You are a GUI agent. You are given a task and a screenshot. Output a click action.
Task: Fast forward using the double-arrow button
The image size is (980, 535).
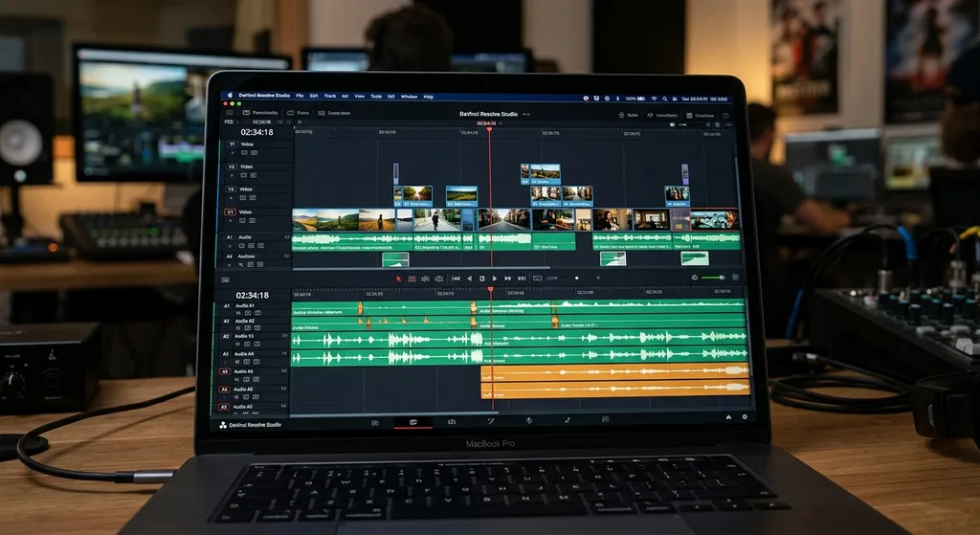(507, 279)
